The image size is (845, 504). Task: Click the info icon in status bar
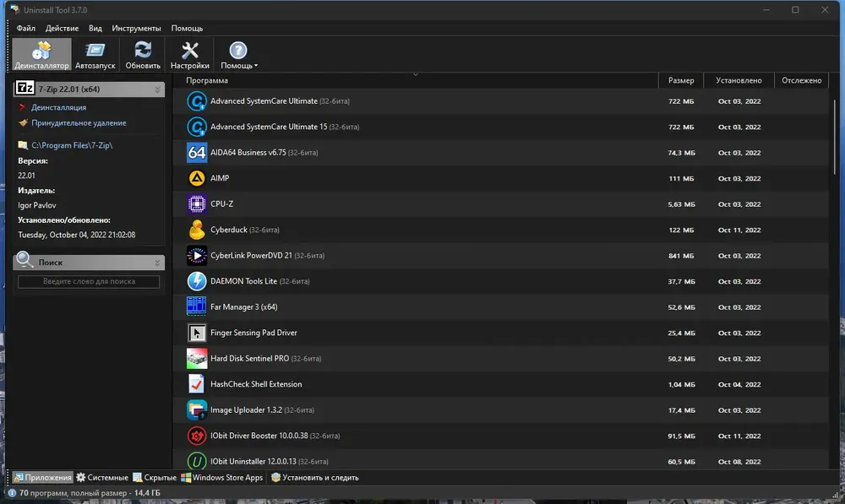(x=12, y=493)
